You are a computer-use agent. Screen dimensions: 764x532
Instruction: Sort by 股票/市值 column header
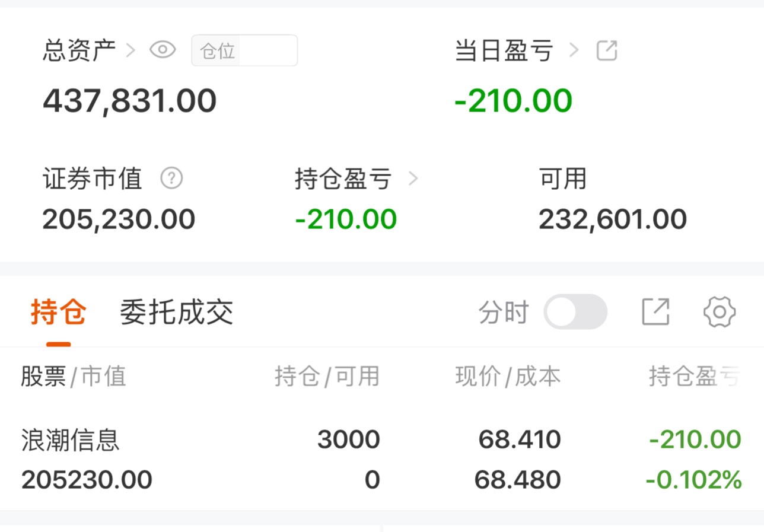coord(74,376)
